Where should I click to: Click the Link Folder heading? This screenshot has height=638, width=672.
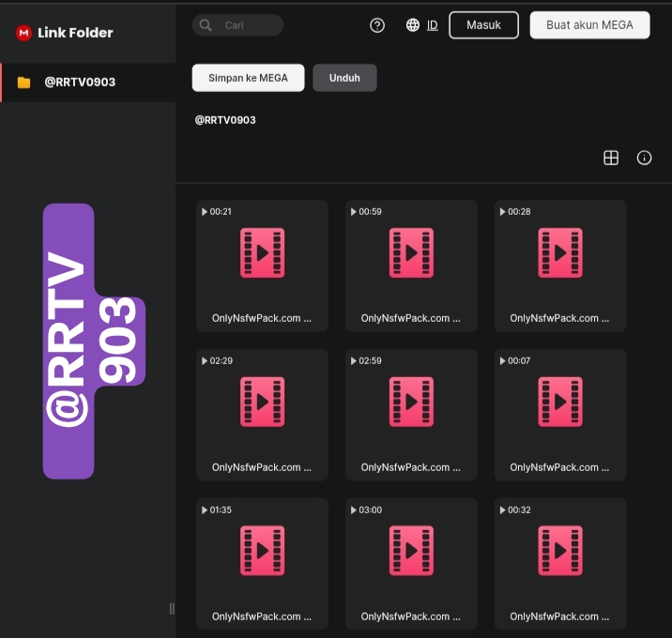(x=75, y=33)
